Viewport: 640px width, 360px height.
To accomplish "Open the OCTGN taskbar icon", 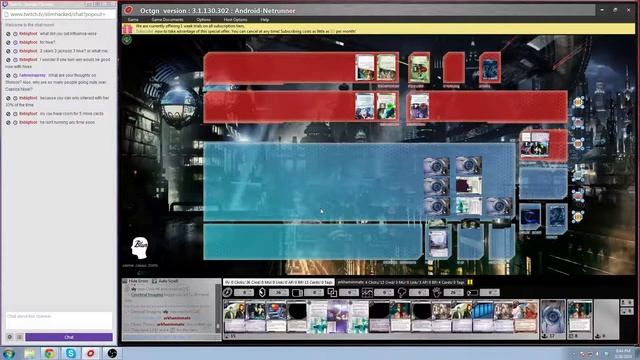I will click(x=91, y=353).
